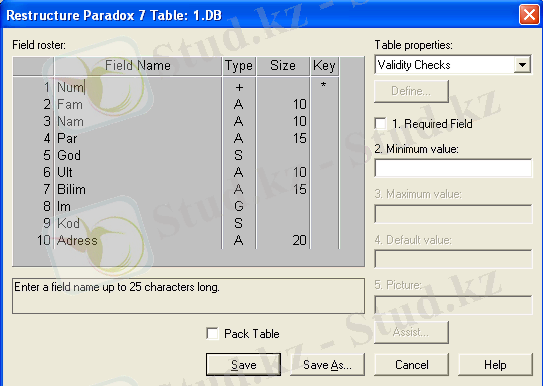Close the Restructure Paradox 7 Table dialog
This screenshot has height=386, width=543.
(529, 15)
